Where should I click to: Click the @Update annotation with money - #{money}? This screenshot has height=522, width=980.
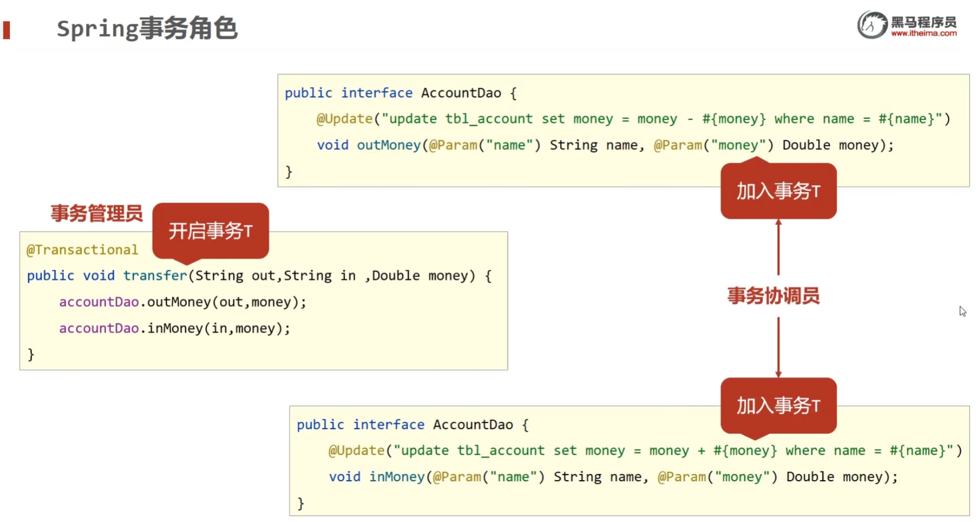coord(633,119)
